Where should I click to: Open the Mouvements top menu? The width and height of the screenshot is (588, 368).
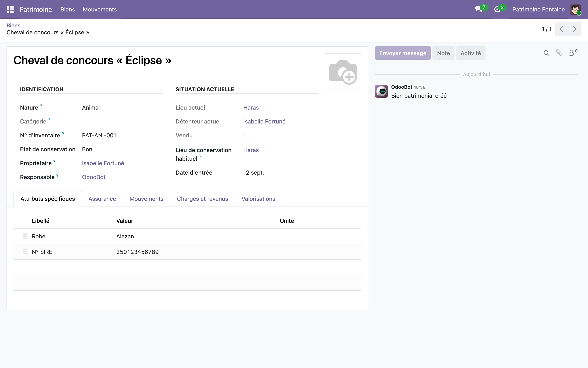coord(100,9)
